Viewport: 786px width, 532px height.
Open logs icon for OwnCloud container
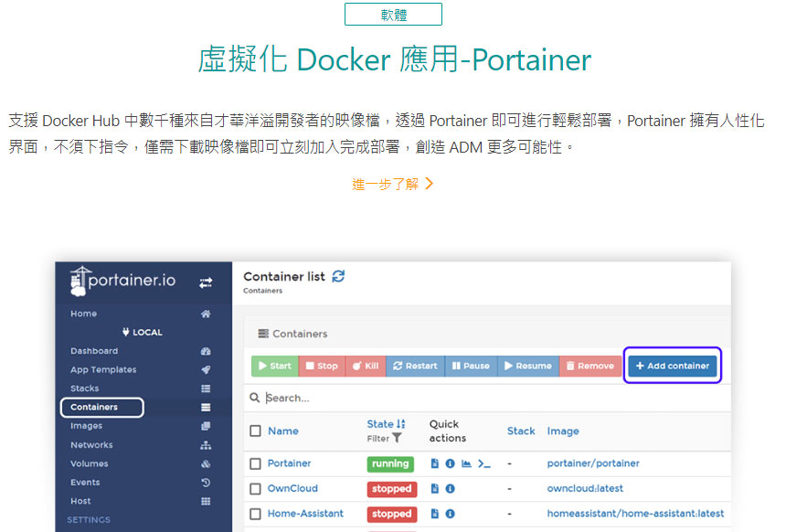pyautogui.click(x=435, y=488)
